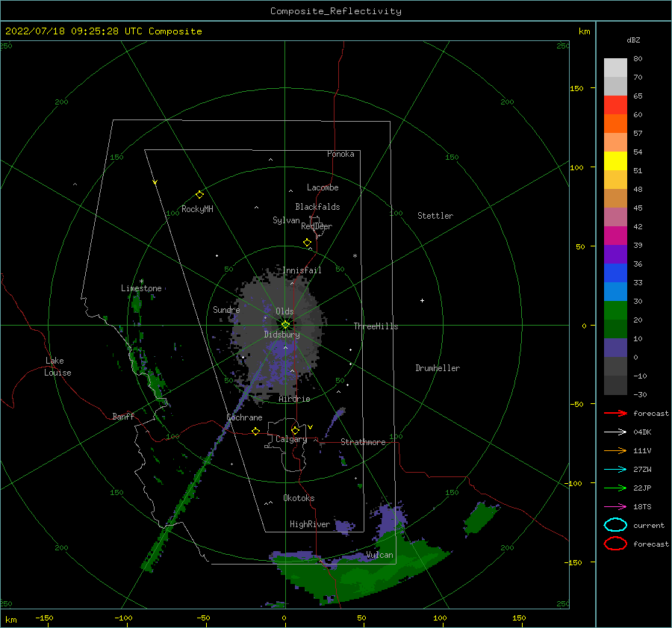Click the 80 dBZ light gray swatch
Screen dimensions: 672x628
pos(615,67)
